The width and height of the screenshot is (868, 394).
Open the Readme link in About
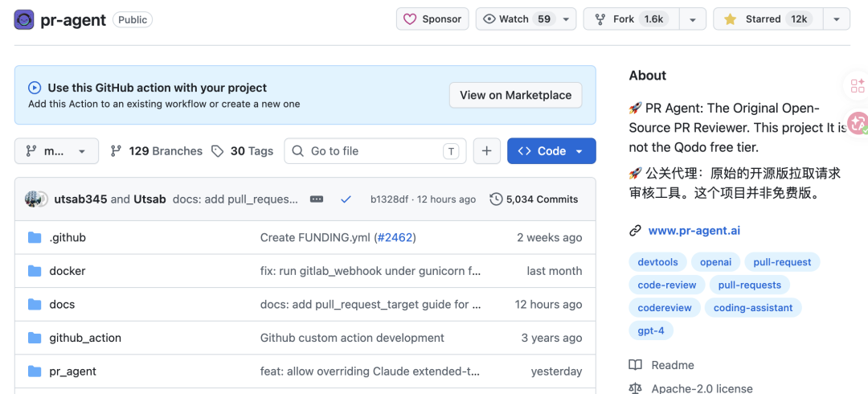tap(661, 364)
